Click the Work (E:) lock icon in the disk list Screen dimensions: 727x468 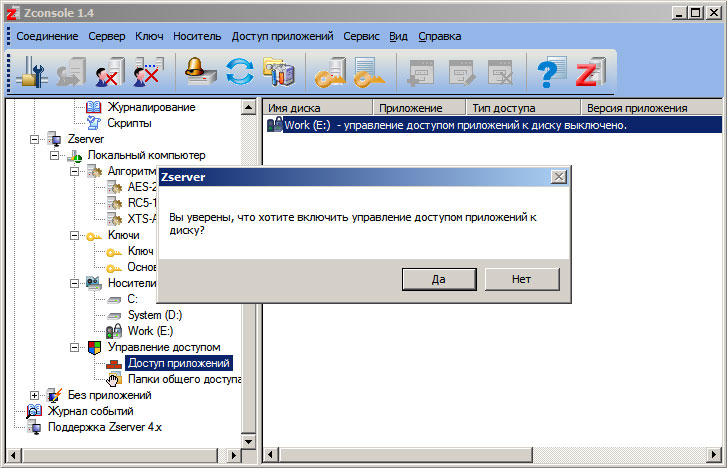click(x=275, y=125)
